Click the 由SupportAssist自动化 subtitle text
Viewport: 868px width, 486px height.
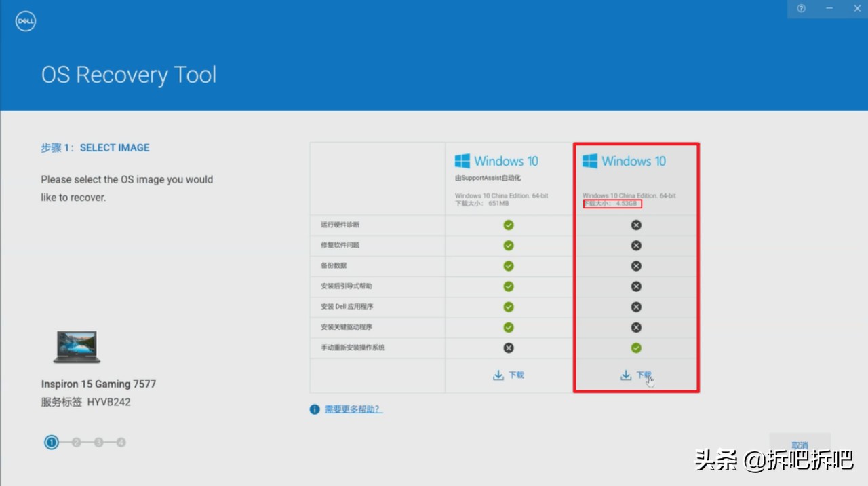pos(488,179)
